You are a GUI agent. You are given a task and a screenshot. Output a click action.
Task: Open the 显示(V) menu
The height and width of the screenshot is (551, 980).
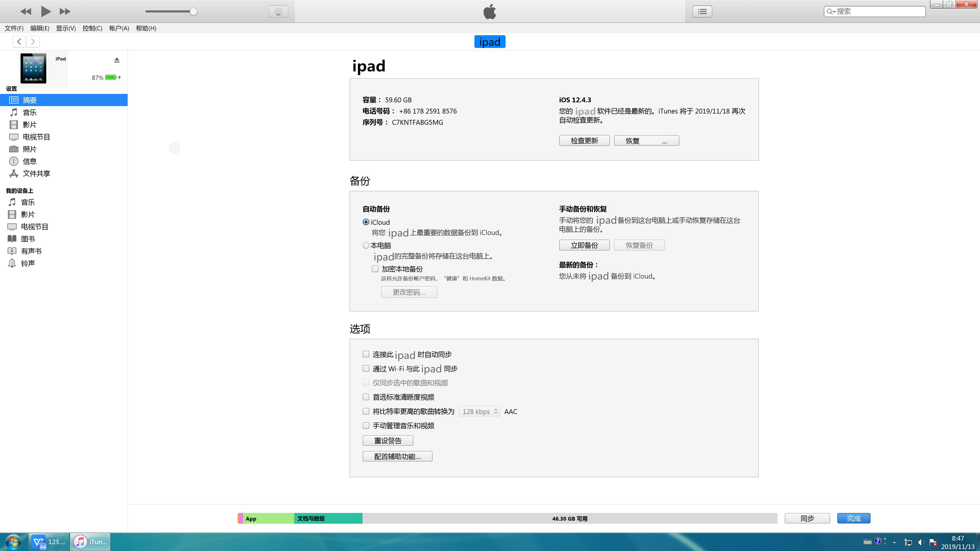click(x=66, y=28)
